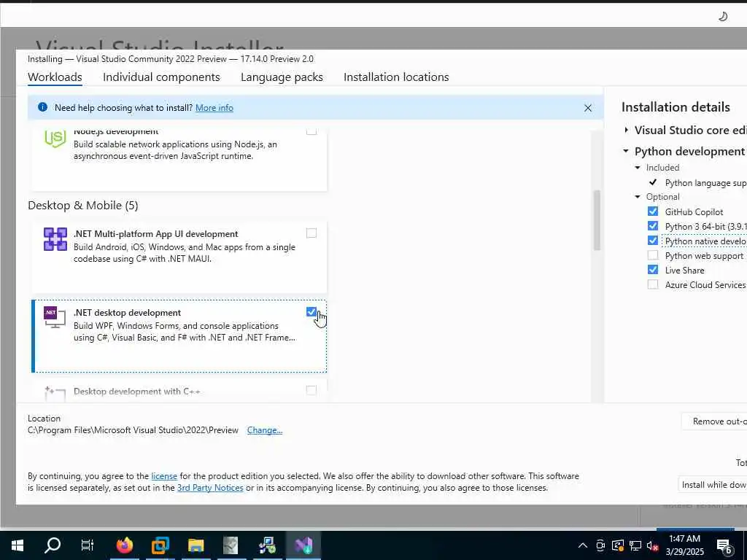Collapse the Included components list
Viewport: 747px width, 560px height.
tap(638, 168)
